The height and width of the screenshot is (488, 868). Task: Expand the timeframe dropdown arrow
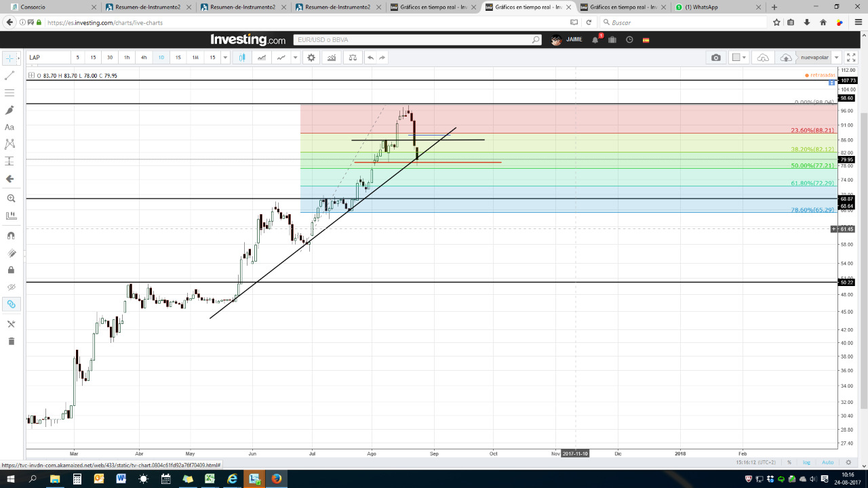tap(226, 58)
